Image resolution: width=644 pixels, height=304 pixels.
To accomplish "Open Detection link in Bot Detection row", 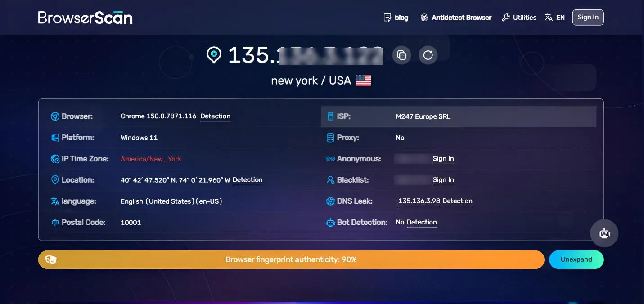I will click(x=422, y=222).
